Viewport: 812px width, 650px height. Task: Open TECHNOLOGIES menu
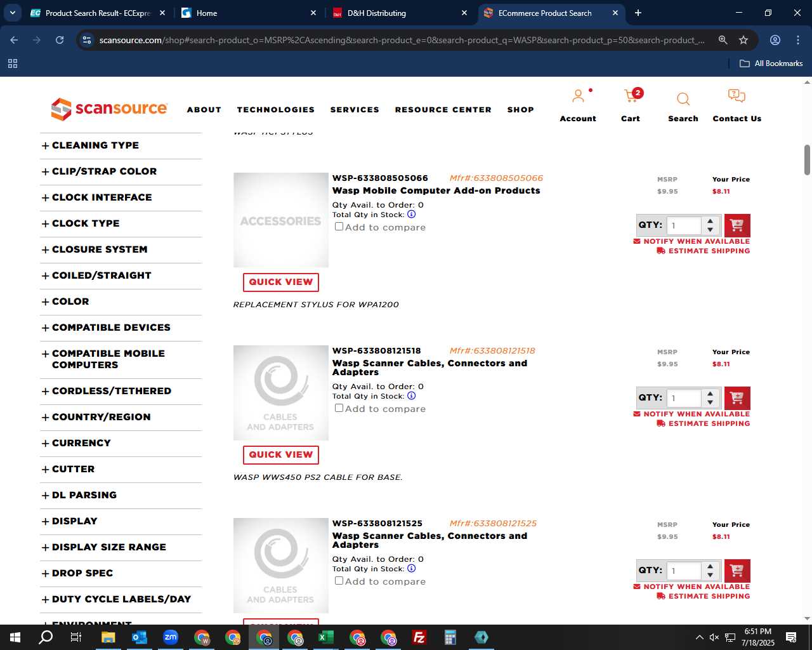(276, 110)
